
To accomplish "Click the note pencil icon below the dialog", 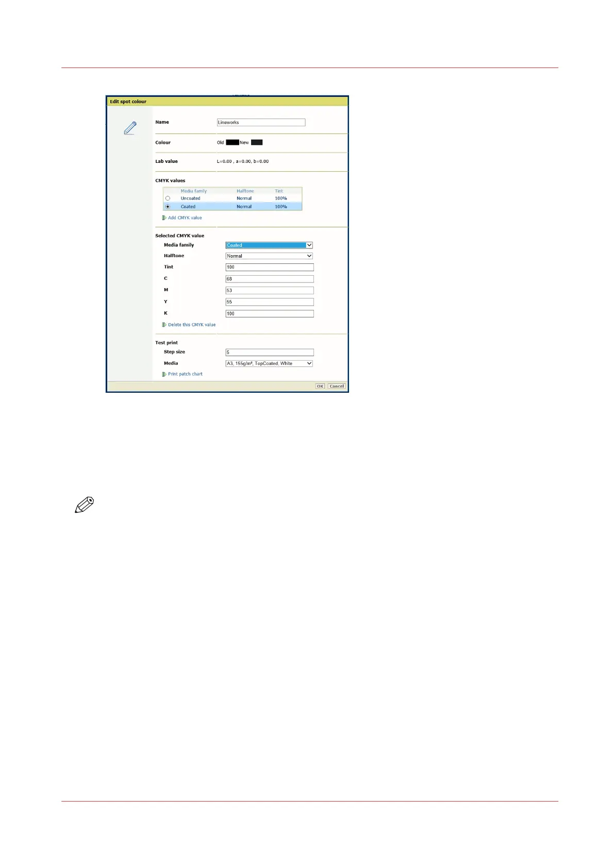I will pyautogui.click(x=85, y=505).
